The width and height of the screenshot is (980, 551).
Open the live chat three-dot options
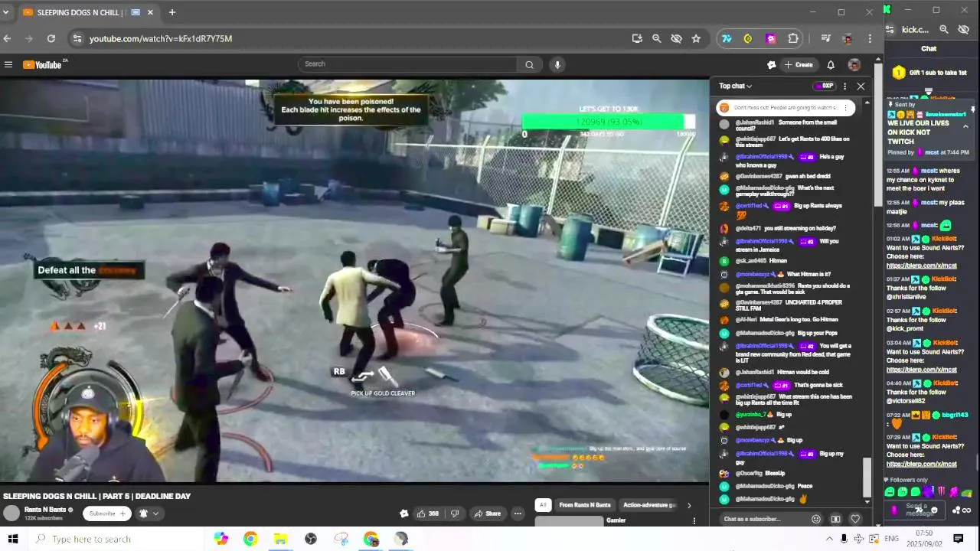click(845, 86)
